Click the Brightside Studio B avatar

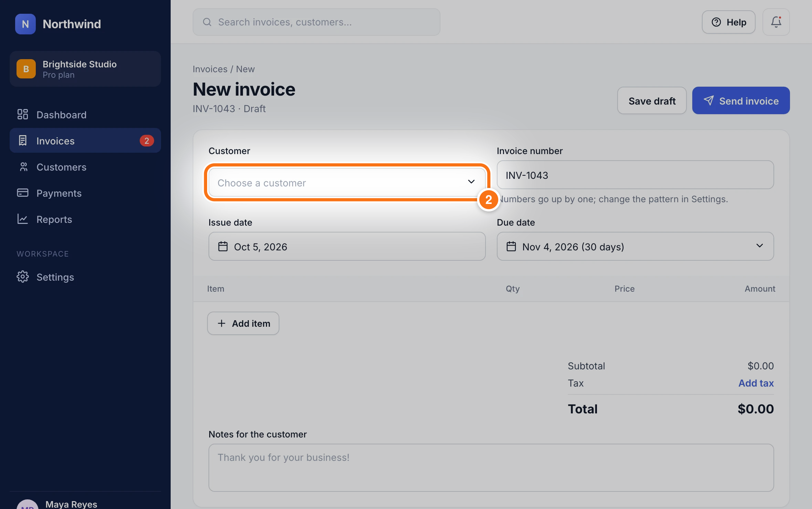coord(26,69)
